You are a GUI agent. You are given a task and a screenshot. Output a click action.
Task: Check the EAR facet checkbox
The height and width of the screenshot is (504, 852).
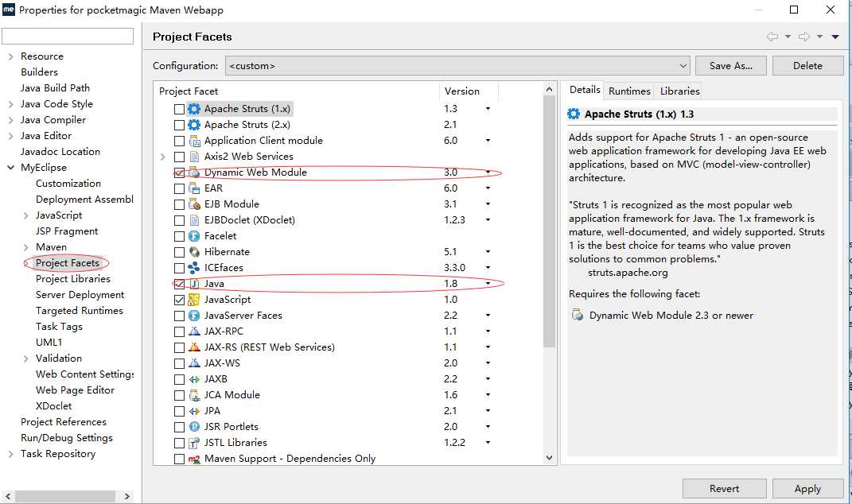179,188
